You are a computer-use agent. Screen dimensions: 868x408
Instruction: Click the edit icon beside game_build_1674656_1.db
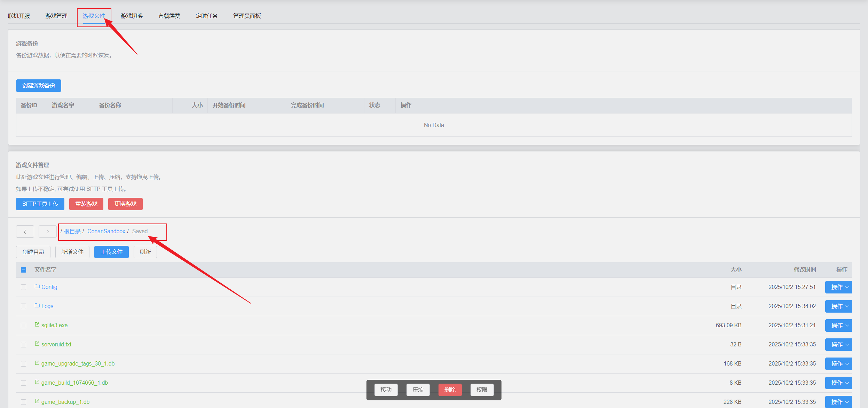click(37, 382)
